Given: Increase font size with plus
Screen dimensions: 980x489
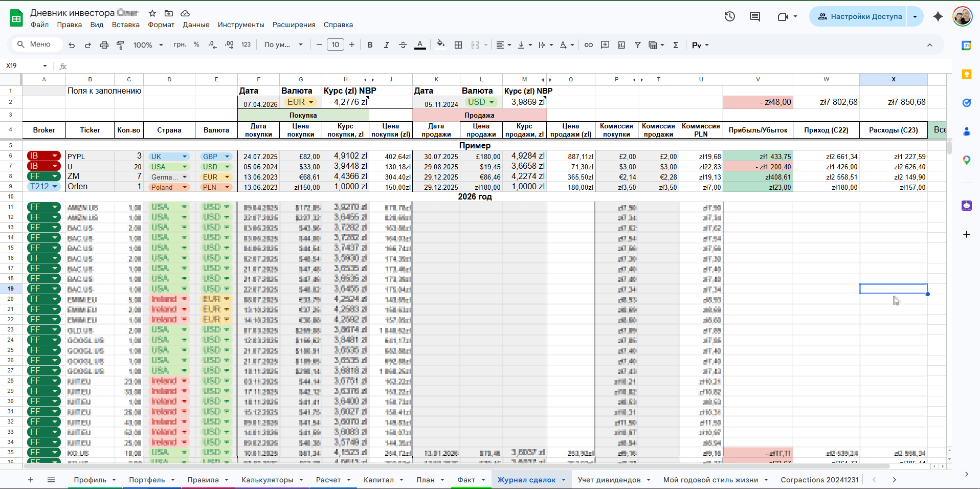Looking at the screenshot, I should pyautogui.click(x=352, y=45).
